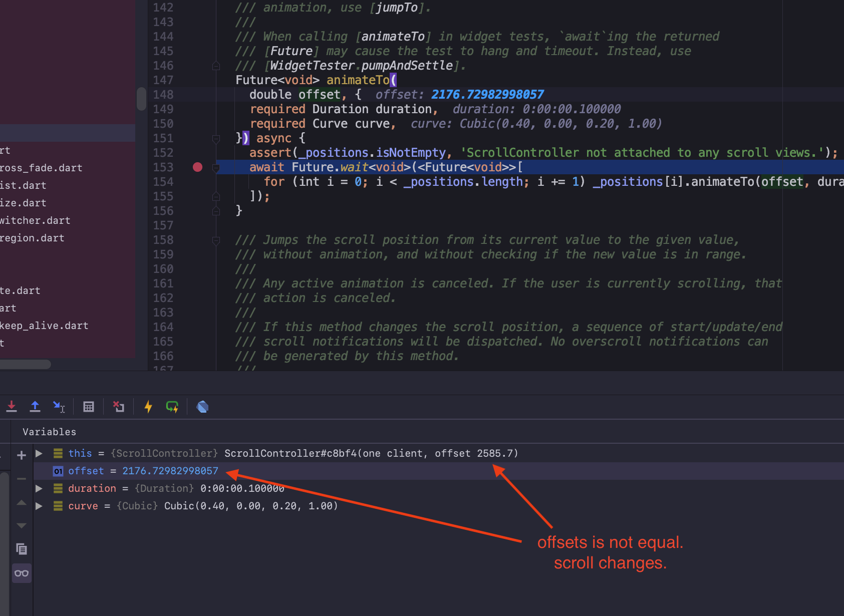
Task: Click the Step Into debugger icon
Action: click(x=11, y=406)
